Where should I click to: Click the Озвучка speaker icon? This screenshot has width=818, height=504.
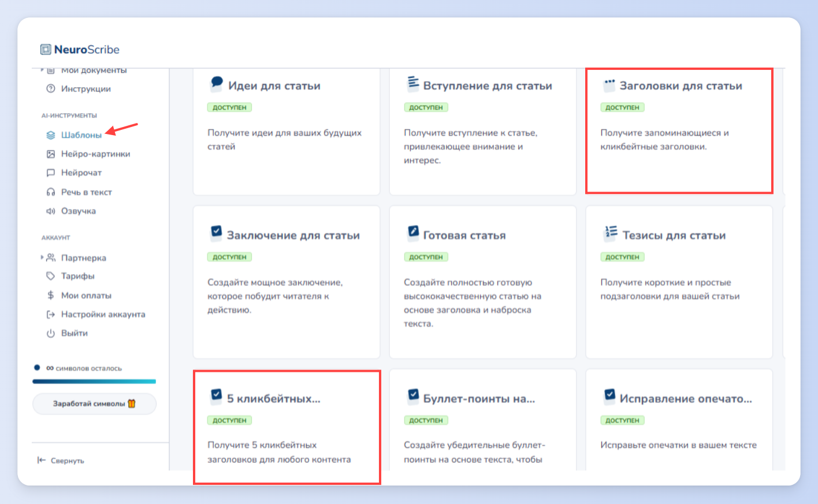51,211
